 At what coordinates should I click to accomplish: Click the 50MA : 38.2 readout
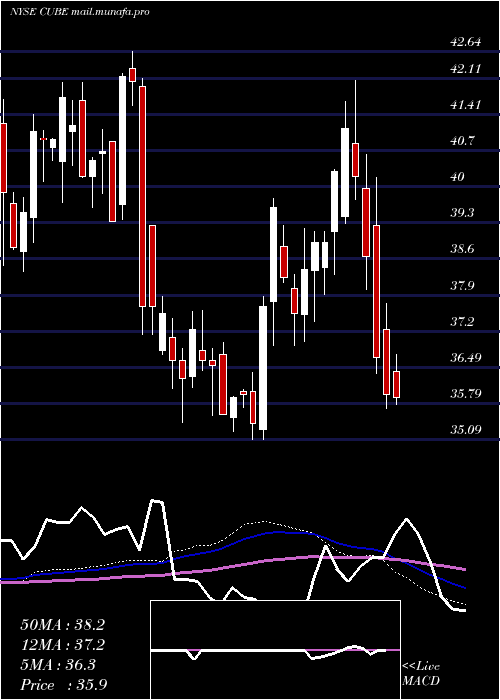[62, 625]
